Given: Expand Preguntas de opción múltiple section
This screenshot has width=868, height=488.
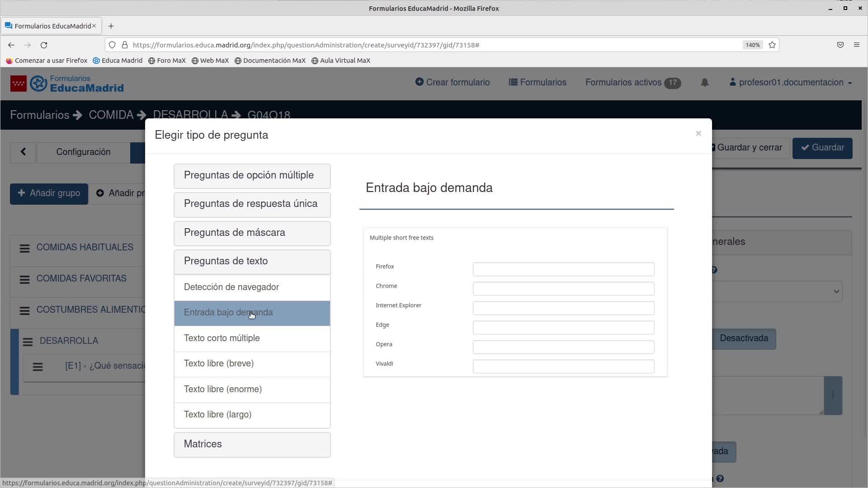Looking at the screenshot, I should click(x=252, y=176).
